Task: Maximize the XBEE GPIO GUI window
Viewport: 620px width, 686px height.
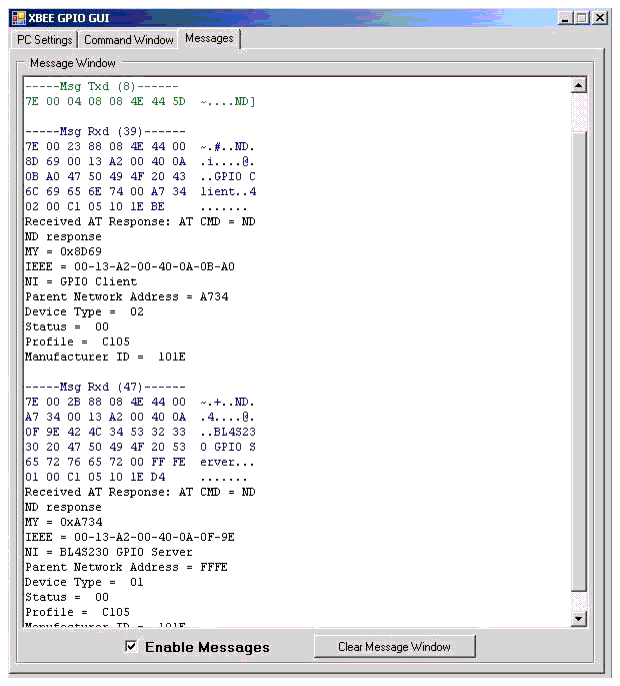Action: point(583,18)
